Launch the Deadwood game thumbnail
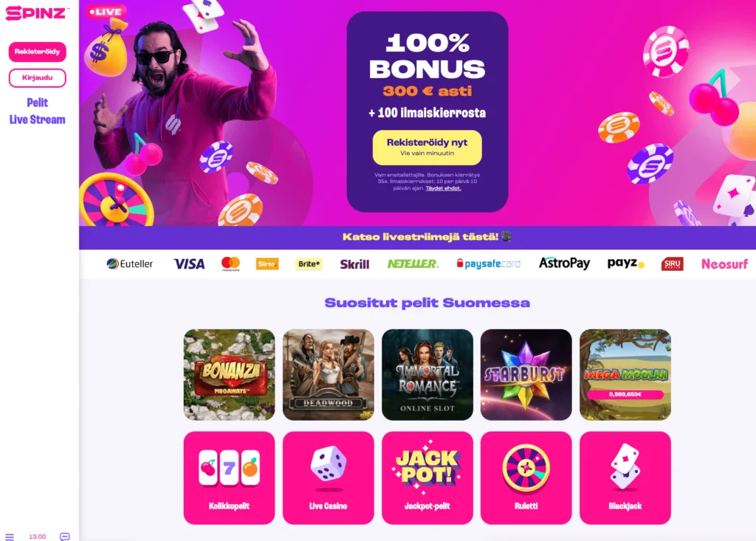This screenshot has width=756, height=541. (x=329, y=375)
